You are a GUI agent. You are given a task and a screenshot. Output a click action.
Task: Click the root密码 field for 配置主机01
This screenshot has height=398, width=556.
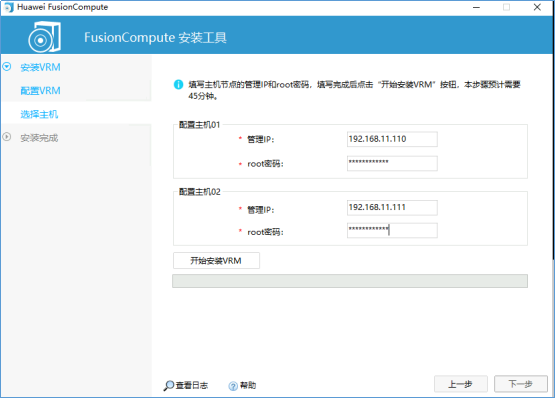coord(392,163)
